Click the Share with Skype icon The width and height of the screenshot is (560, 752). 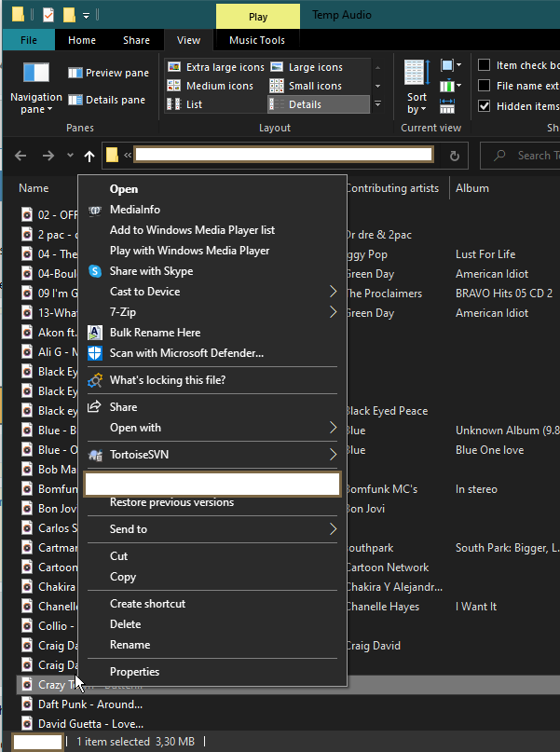click(x=94, y=271)
